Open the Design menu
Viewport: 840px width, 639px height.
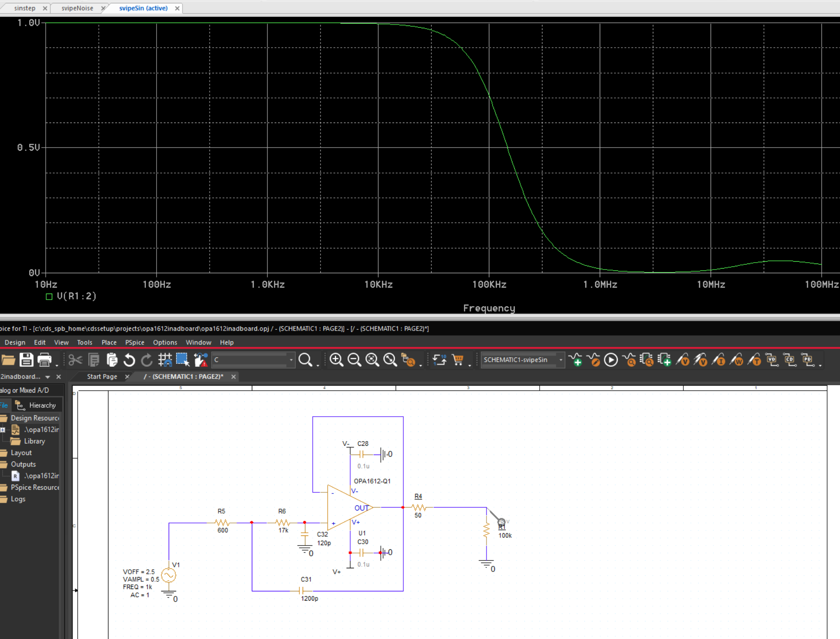15,343
